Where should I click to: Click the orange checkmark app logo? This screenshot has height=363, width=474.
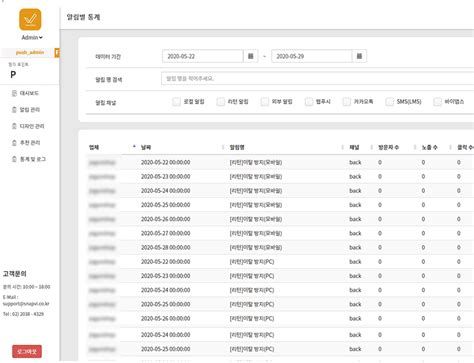30,20
